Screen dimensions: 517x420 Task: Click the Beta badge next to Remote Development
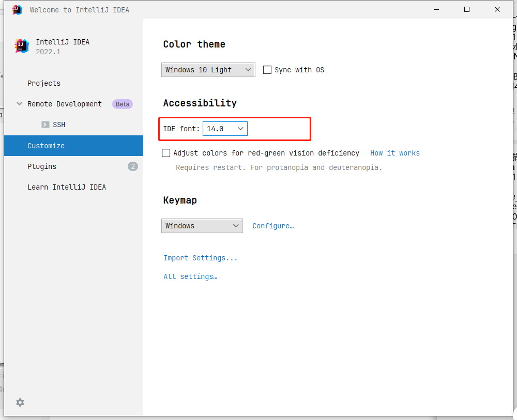pos(123,104)
